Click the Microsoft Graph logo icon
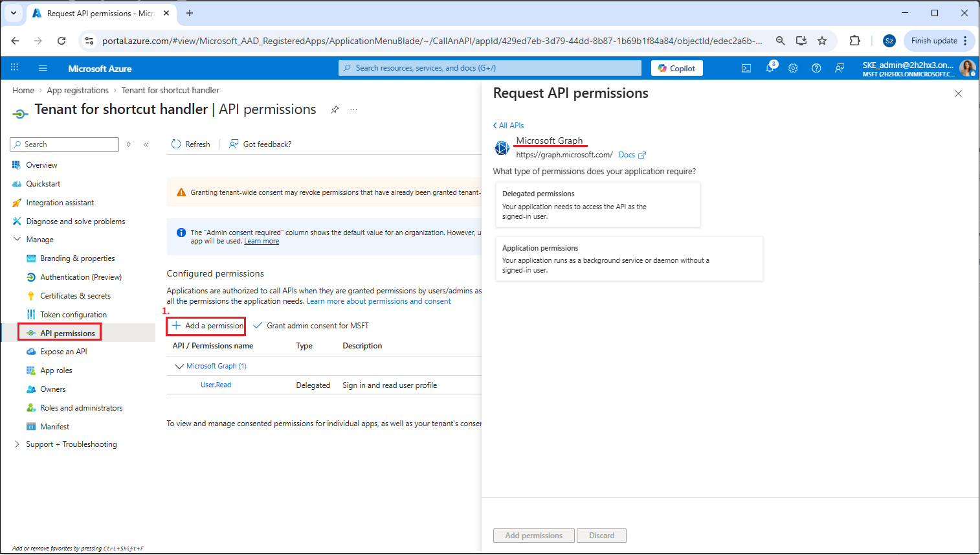Screen dimensions: 980x555 [502, 148]
